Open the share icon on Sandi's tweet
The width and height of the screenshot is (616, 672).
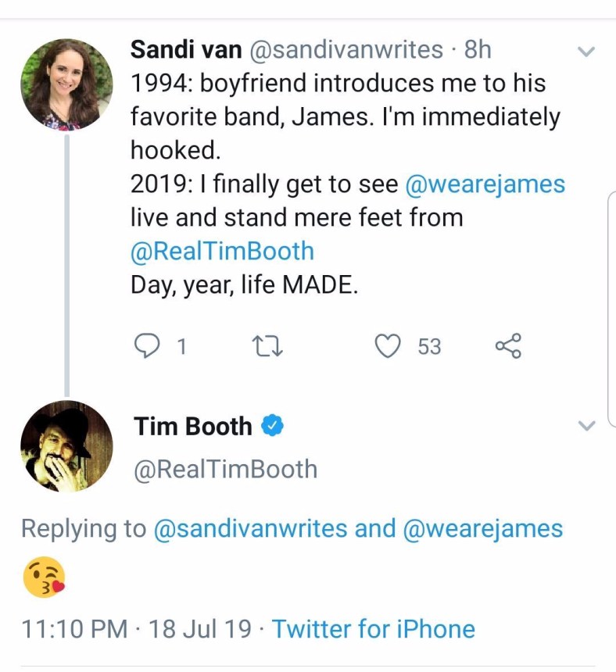[x=508, y=345]
